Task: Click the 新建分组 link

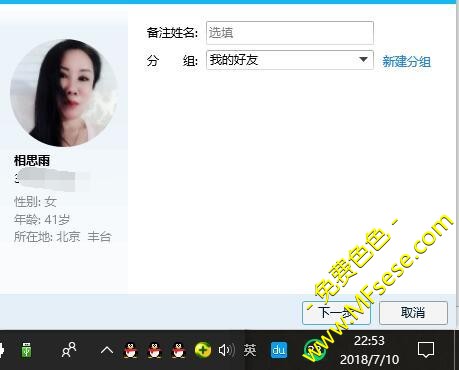Action: pos(406,62)
